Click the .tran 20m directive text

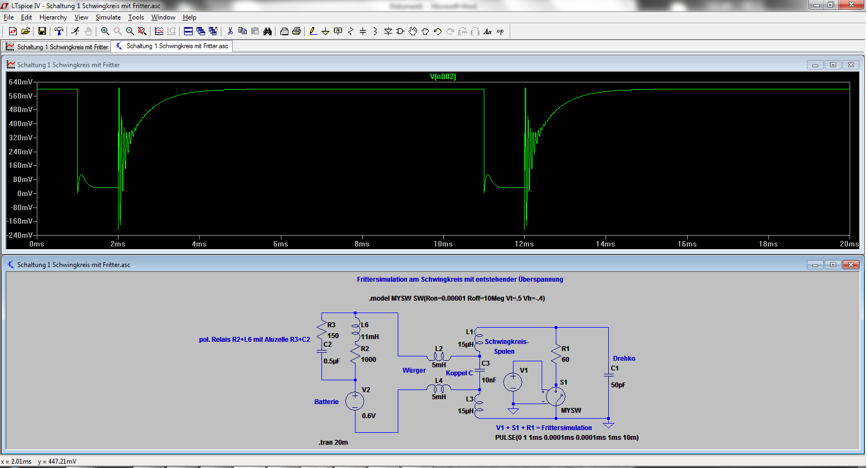[x=333, y=443]
